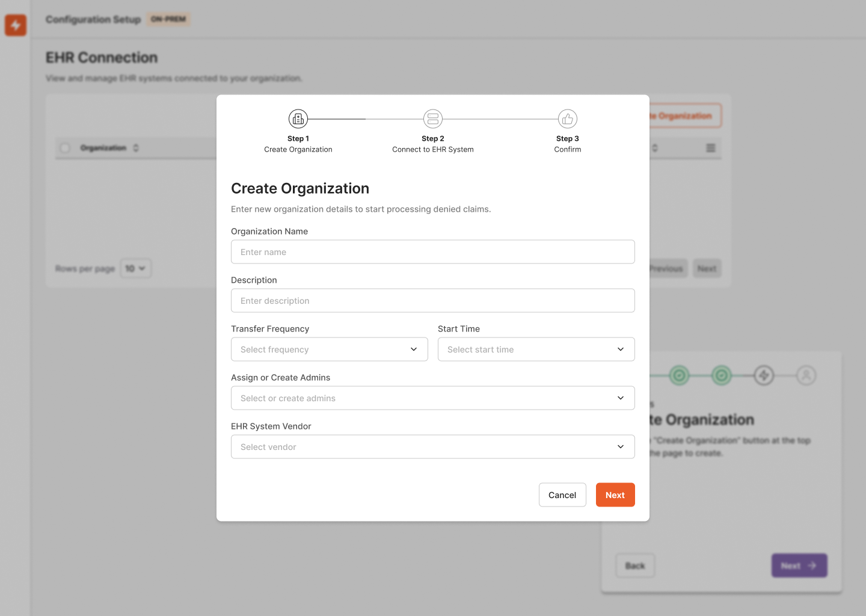Open the Transfer Frequency dropdown

click(x=329, y=349)
